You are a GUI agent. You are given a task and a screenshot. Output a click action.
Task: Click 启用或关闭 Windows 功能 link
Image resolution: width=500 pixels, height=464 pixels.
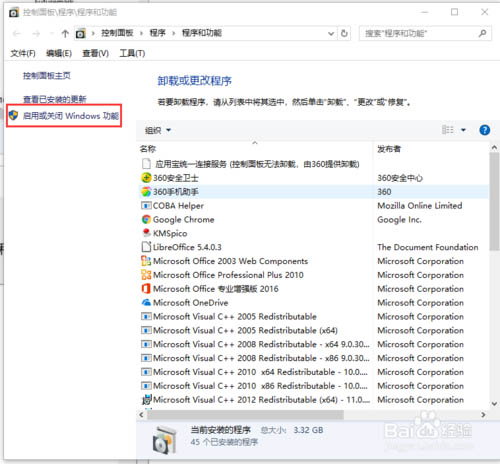pos(71,116)
